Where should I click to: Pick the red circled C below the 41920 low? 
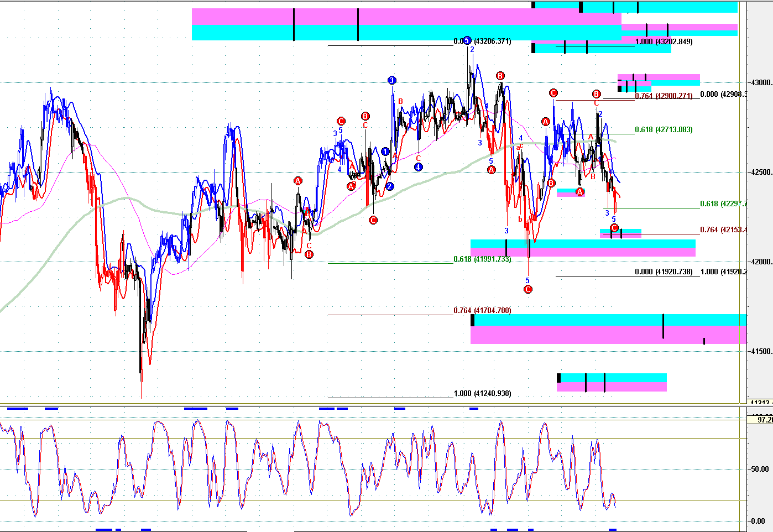coord(527,289)
